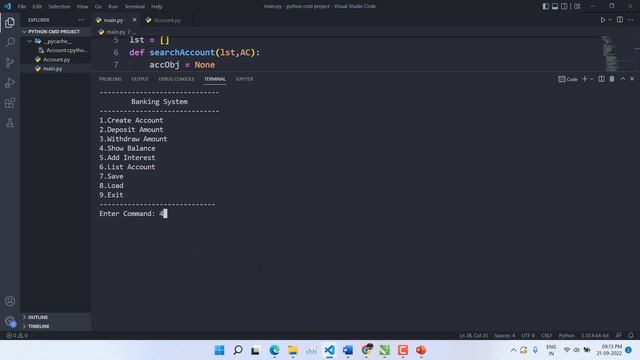
Task: Open the Explorer view in activity bar
Action: pyautogui.click(x=10, y=22)
